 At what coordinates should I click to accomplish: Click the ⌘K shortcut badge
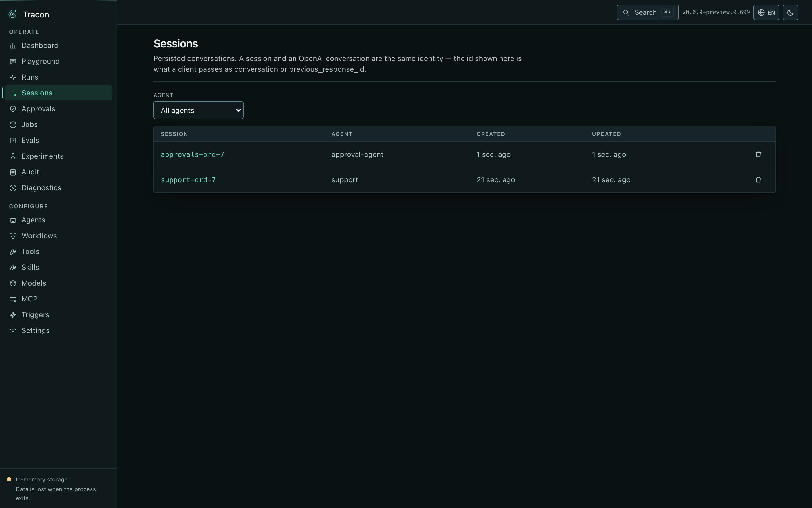click(x=667, y=12)
